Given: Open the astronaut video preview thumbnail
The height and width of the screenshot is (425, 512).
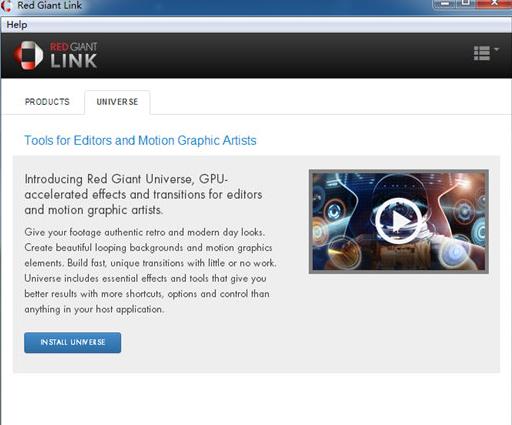Looking at the screenshot, I should (399, 221).
